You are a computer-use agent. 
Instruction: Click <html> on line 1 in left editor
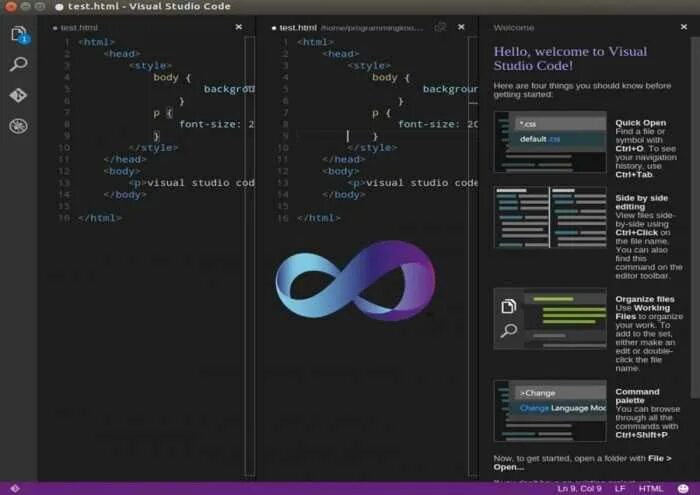pos(96,42)
